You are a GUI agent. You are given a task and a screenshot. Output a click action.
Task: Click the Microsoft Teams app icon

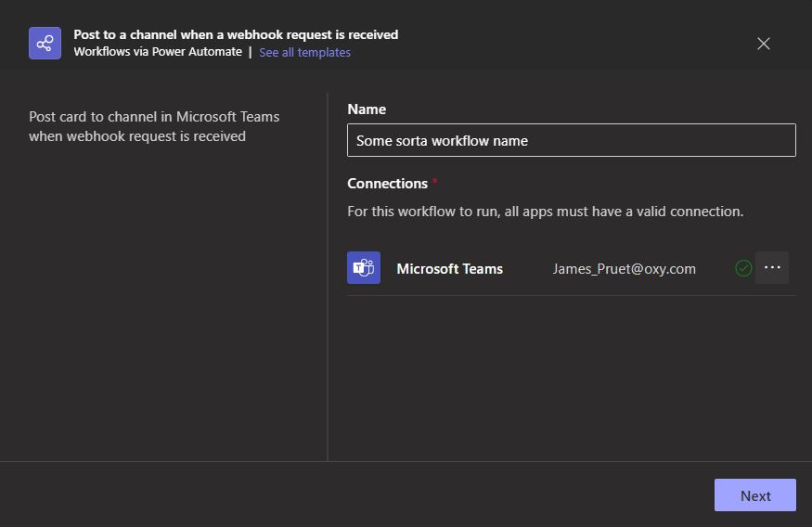point(364,267)
